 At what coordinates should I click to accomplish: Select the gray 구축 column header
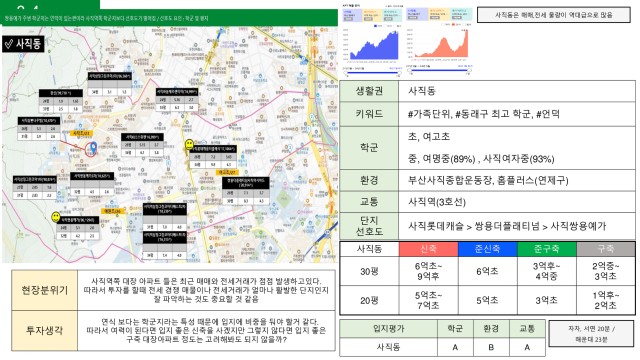click(605, 249)
